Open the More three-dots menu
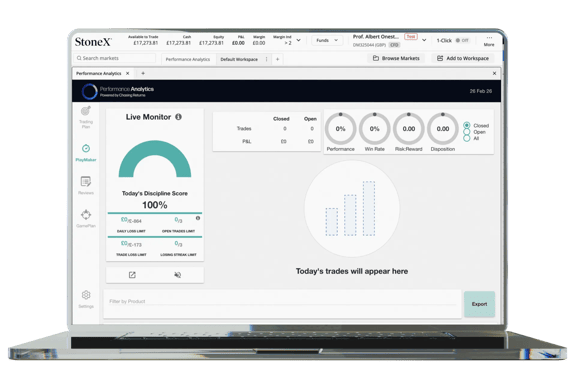 [x=489, y=40]
